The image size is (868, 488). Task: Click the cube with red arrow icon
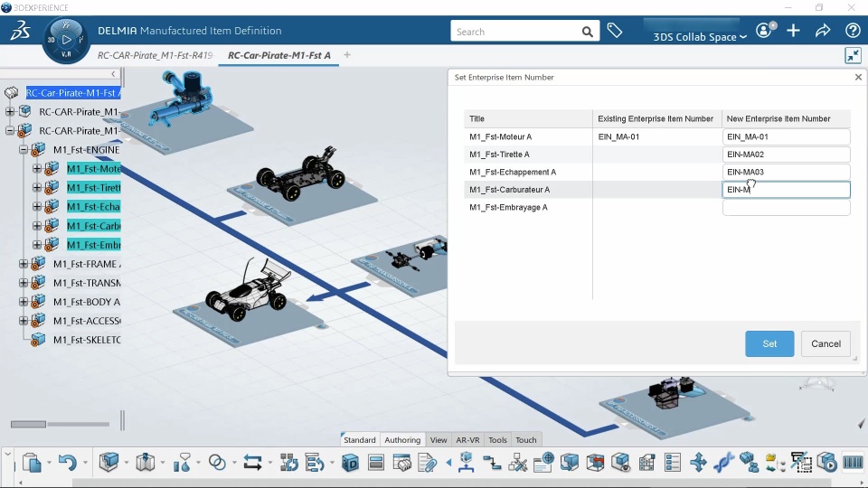coord(595,462)
